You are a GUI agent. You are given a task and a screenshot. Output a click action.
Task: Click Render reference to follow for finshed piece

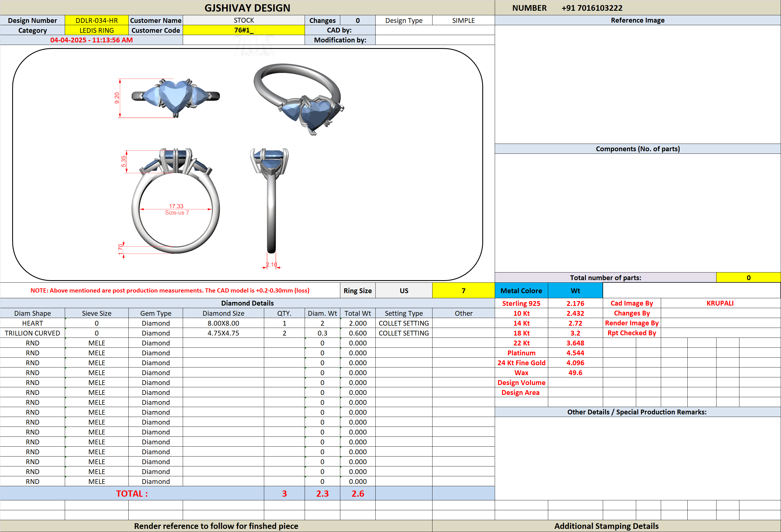click(216, 526)
